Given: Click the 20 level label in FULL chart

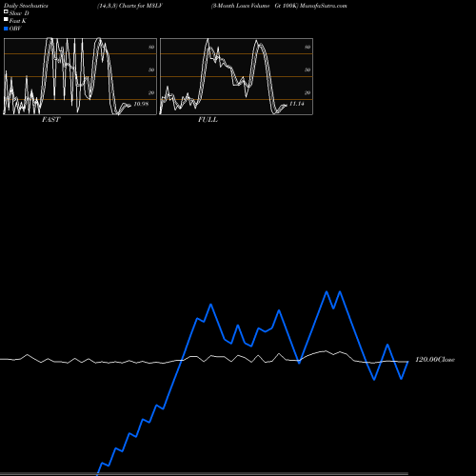Looking at the screenshot, I should (x=307, y=92).
